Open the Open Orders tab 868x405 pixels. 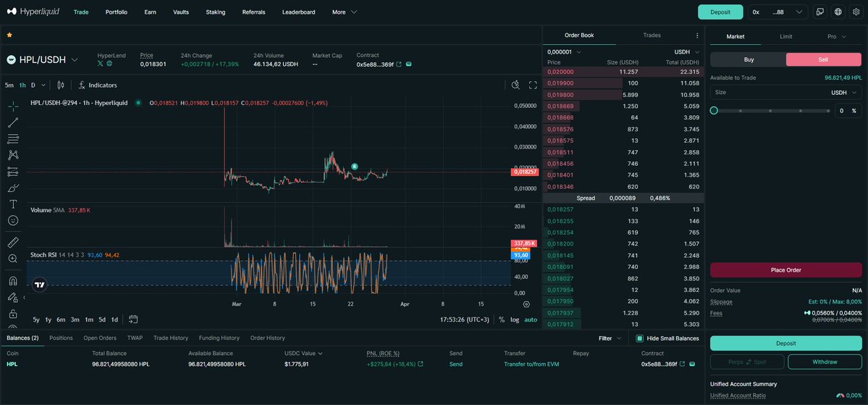tap(100, 338)
